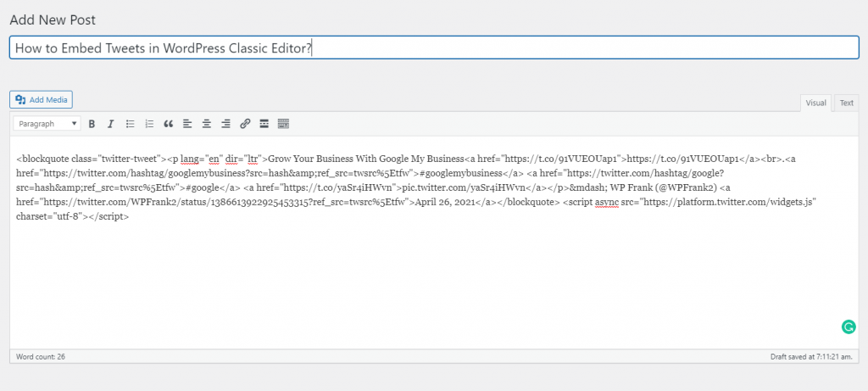Toggle italic formatting in editor toolbar
The image size is (868, 391).
[x=110, y=124]
